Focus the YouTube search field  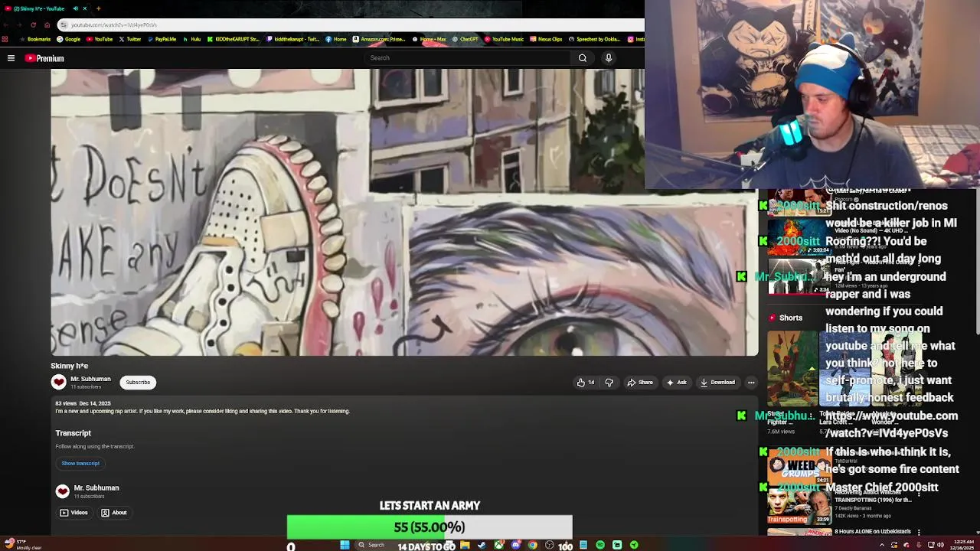[468, 58]
